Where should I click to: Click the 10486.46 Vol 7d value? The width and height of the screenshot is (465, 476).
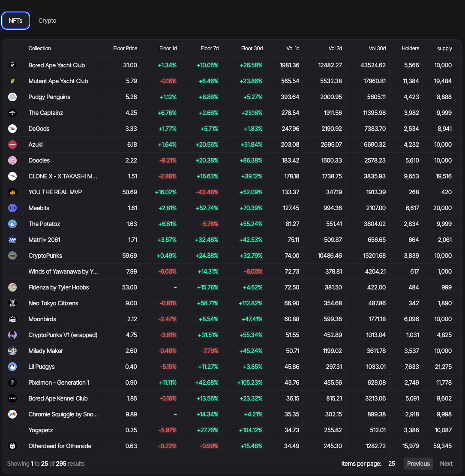pos(330,256)
